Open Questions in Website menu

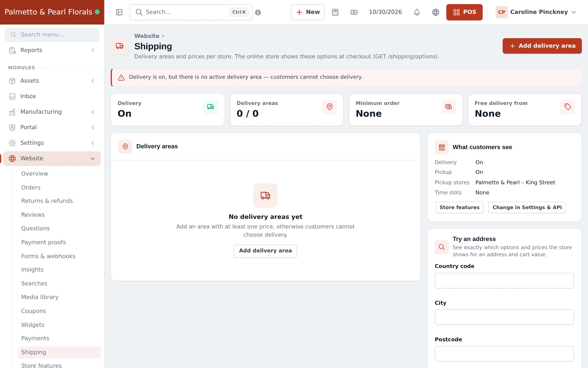click(x=35, y=228)
